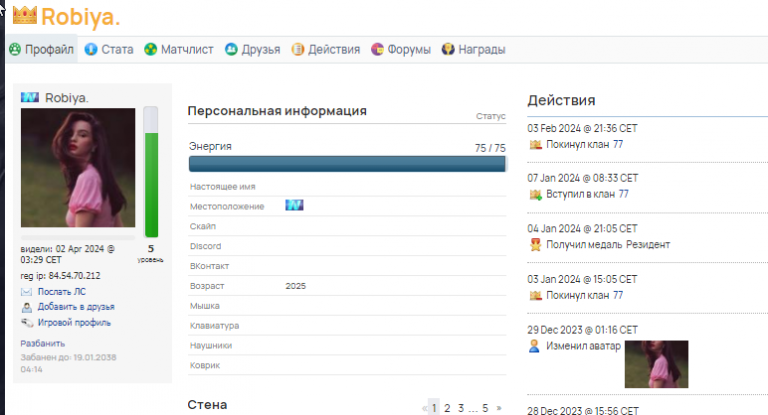Screen dimensions: 768x415
Task: Go to the Друзья tab
Action: (253, 49)
